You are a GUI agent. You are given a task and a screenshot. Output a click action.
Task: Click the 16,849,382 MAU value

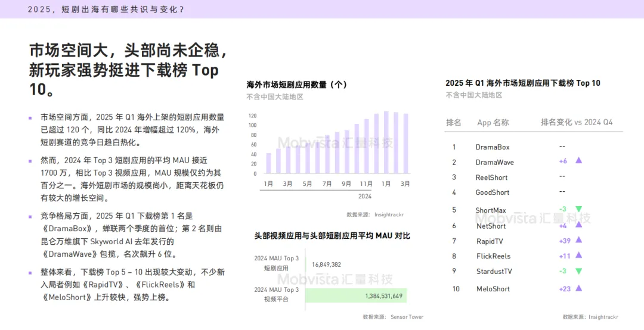coord(326,264)
